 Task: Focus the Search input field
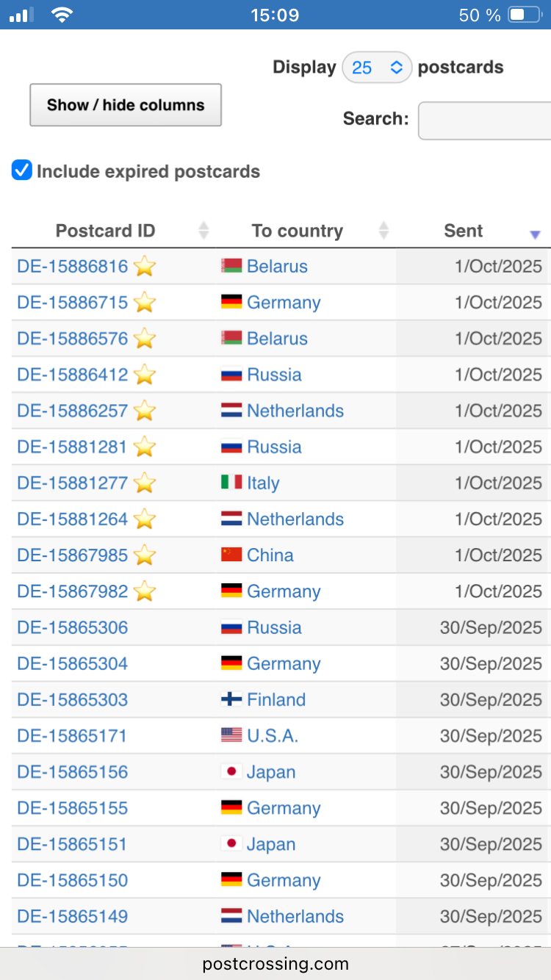point(485,120)
